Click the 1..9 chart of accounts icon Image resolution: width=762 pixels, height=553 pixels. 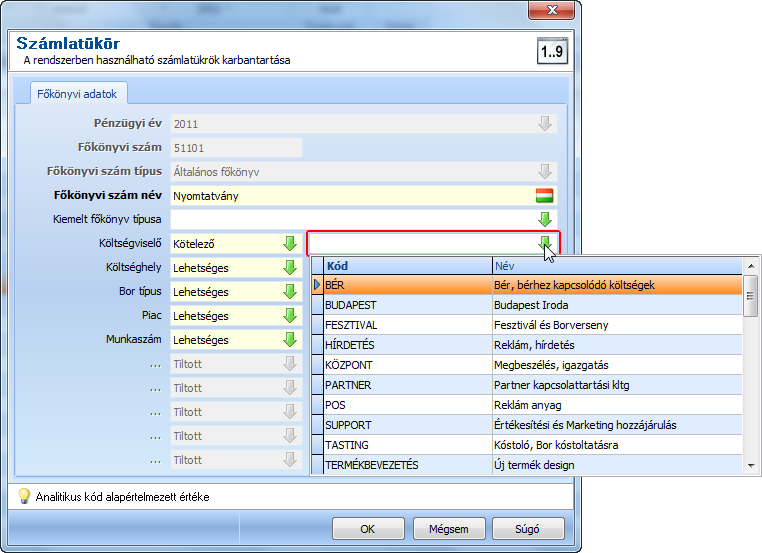pos(552,51)
